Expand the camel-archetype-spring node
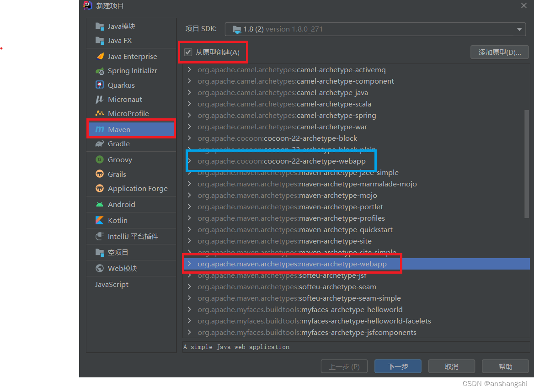The height and width of the screenshot is (392, 534). [x=189, y=115]
